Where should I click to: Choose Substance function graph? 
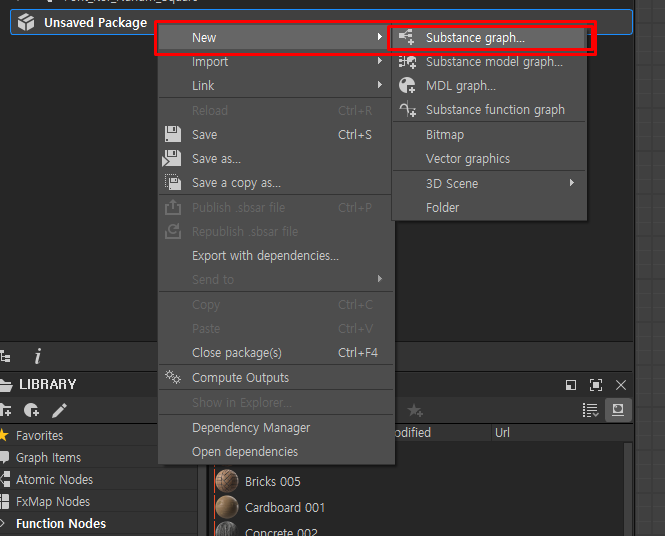point(489,110)
